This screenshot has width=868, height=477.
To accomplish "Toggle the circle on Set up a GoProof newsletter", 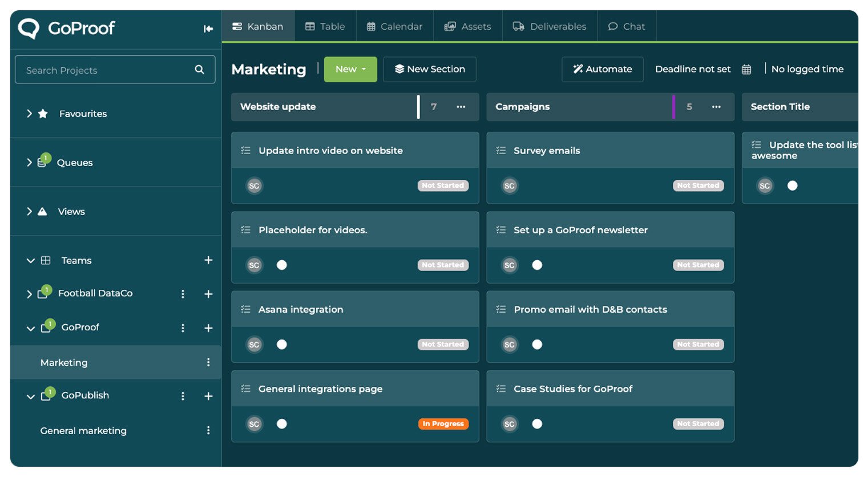I will pos(537,265).
